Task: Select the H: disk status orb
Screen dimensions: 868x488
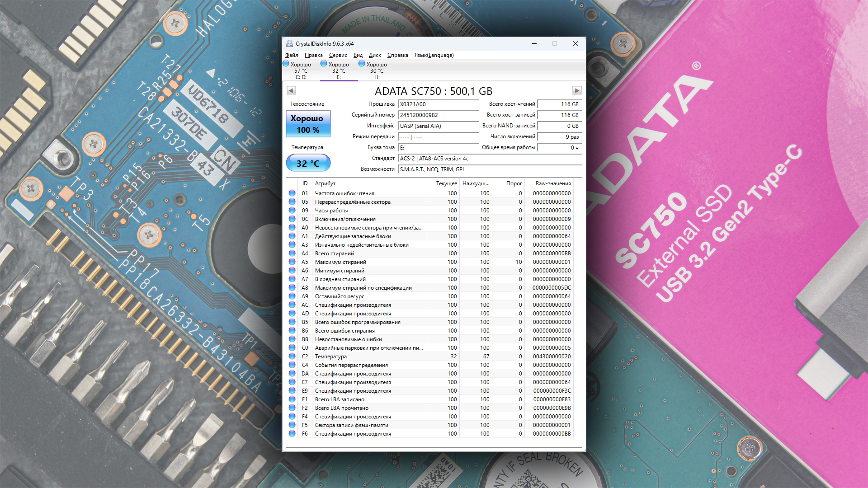Action: pyautogui.click(x=362, y=64)
